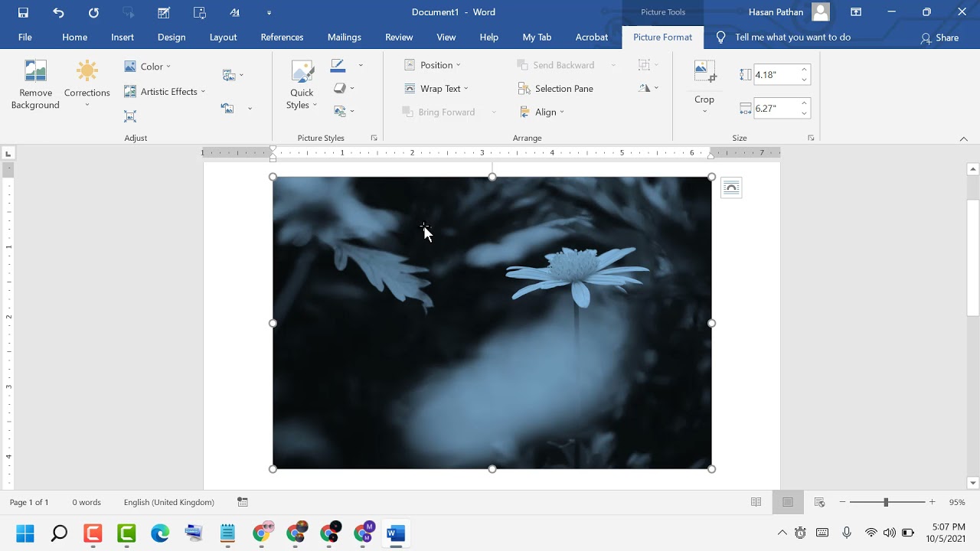Collapse the ribbon with the chevron

tap(964, 139)
